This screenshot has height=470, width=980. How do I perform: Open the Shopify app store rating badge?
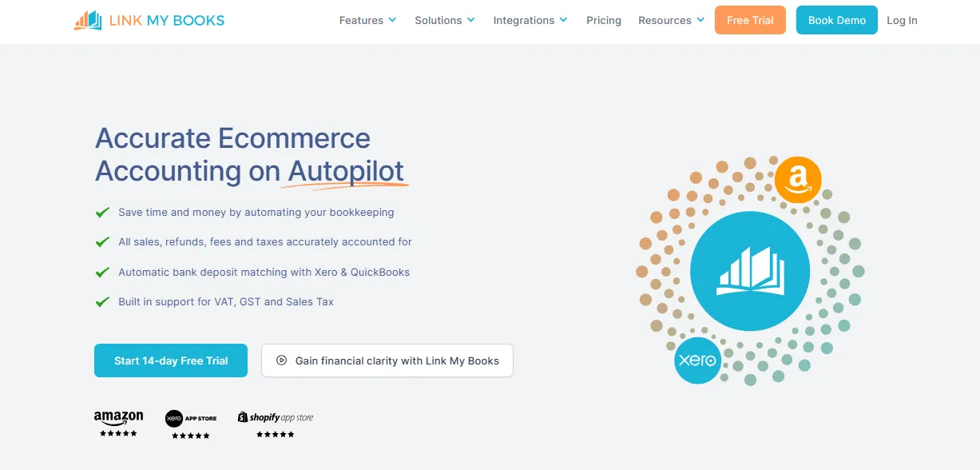coord(276,424)
